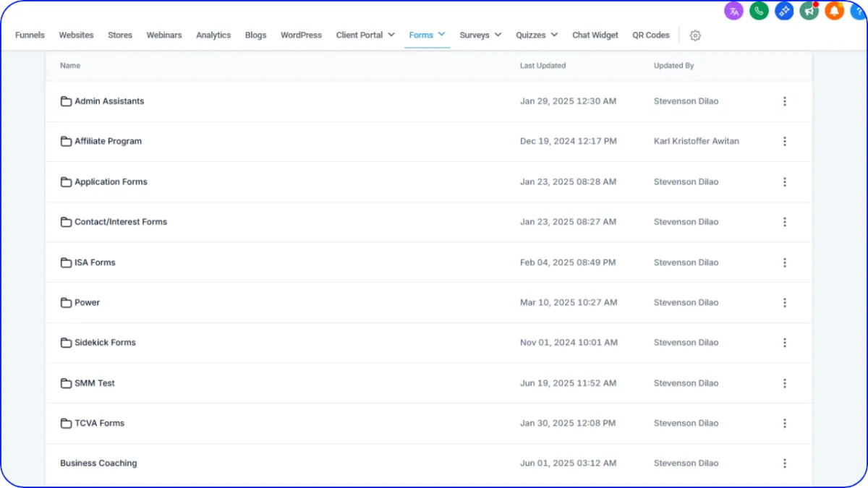Screen dimensions: 868x488
Task: Click the folder icon beside Admin Assistants
Action: click(x=66, y=101)
